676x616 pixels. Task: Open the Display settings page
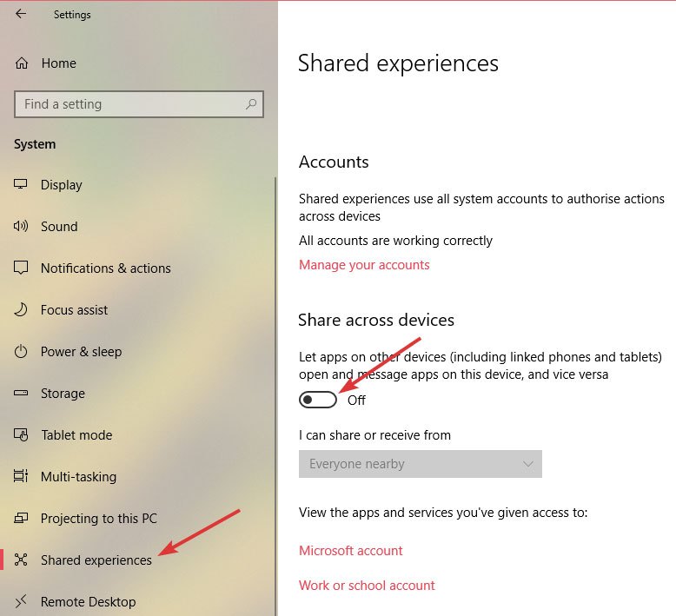tap(61, 185)
